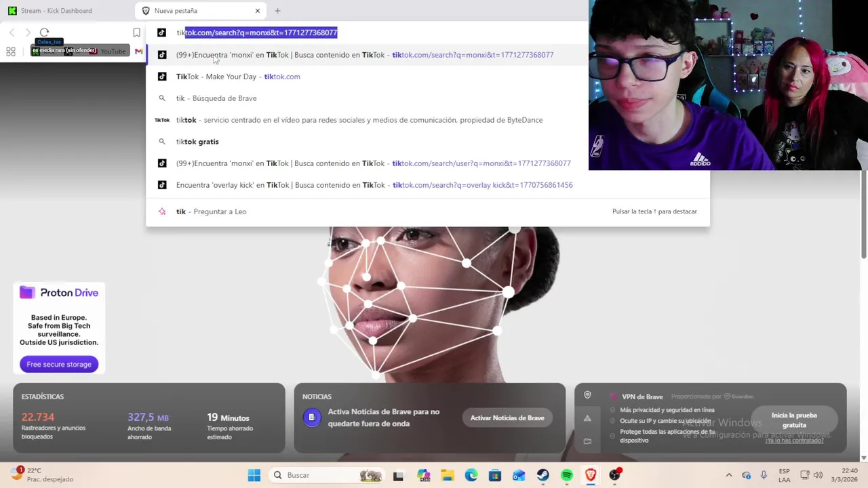
Task: Click the Brave News icon in the Noticias card
Action: (311, 418)
